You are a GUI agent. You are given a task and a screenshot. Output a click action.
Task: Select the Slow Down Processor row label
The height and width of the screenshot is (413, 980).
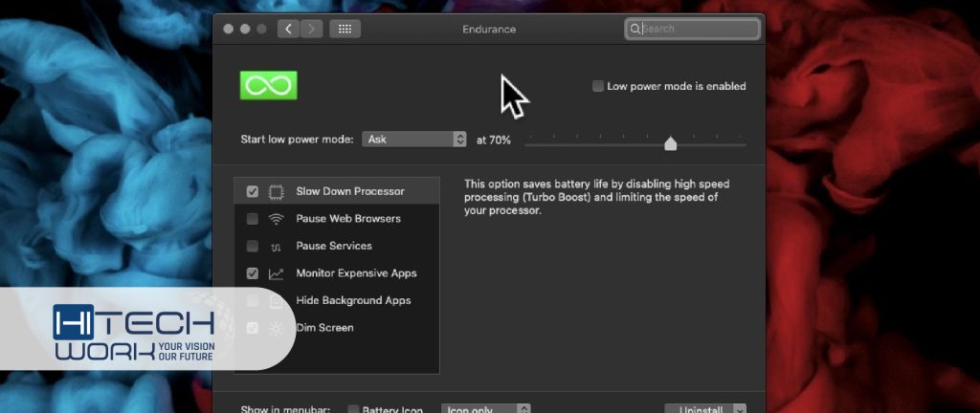click(350, 191)
